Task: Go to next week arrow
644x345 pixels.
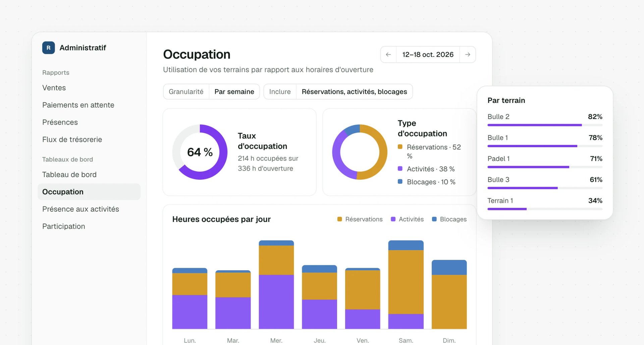Action: pos(468,54)
